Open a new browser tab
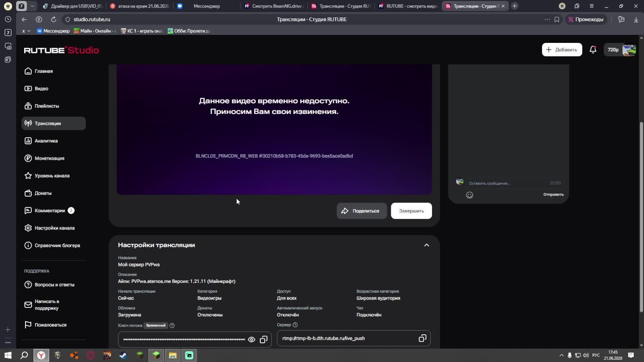 pos(514,6)
